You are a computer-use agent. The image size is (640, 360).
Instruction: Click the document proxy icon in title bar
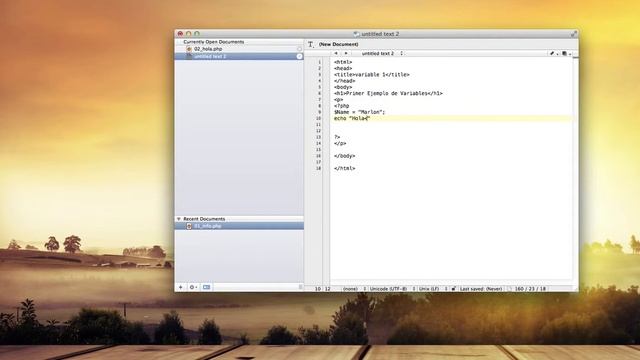(x=356, y=34)
